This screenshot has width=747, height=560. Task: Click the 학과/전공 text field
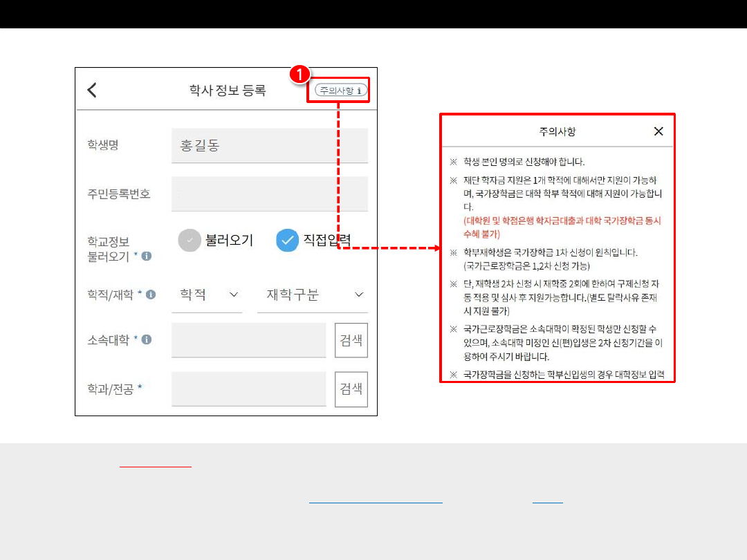pos(248,389)
